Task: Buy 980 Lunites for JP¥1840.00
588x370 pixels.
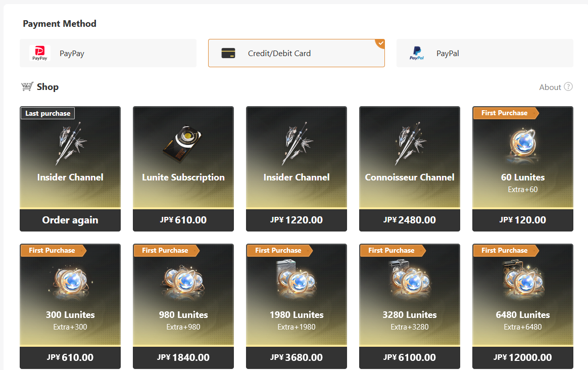Action: [x=183, y=358]
